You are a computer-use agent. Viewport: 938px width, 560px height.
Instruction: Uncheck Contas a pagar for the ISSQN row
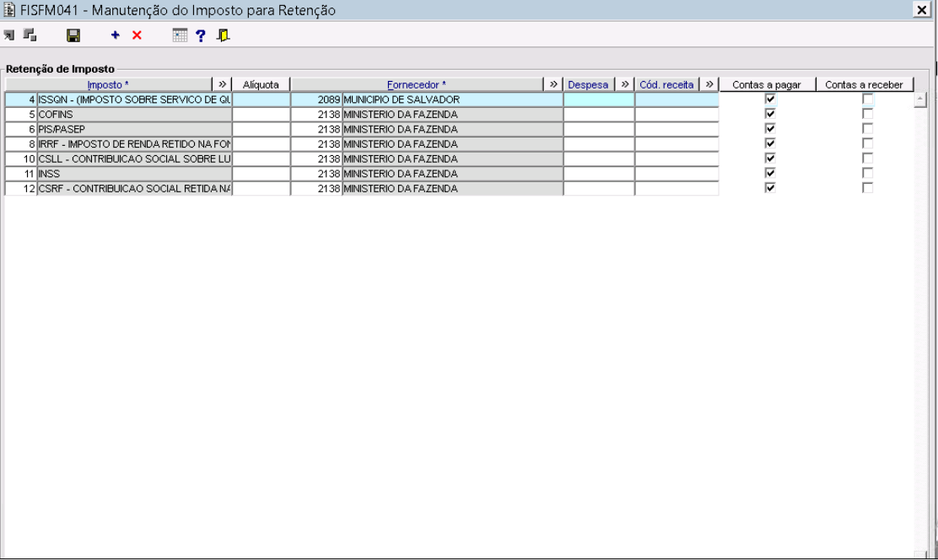[770, 100]
